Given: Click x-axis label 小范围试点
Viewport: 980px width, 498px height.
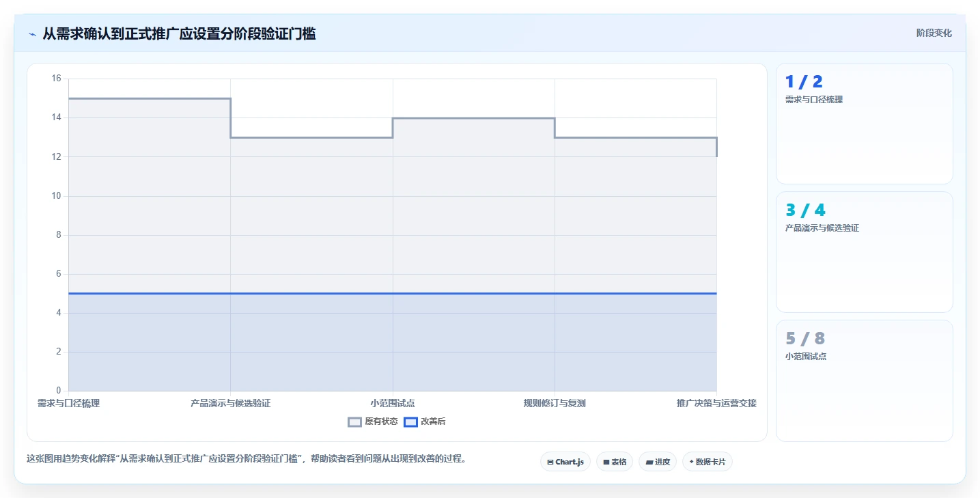Looking at the screenshot, I should pyautogui.click(x=393, y=403).
